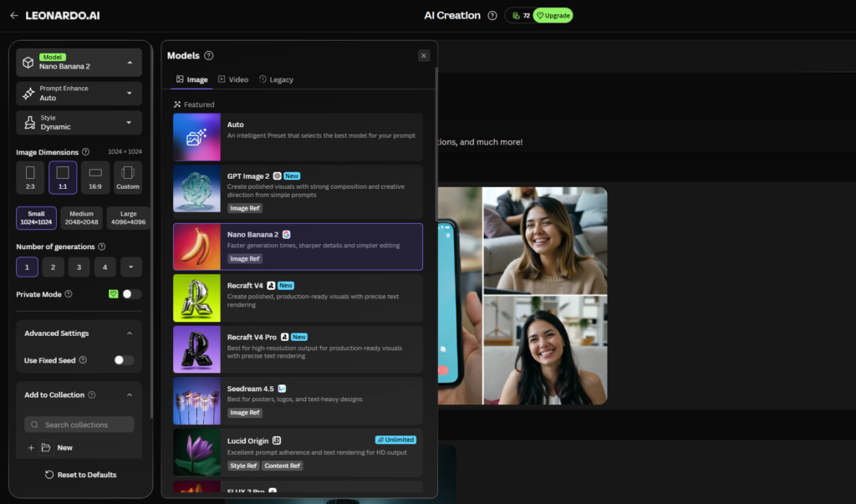Set number of generations to 2

click(53, 267)
